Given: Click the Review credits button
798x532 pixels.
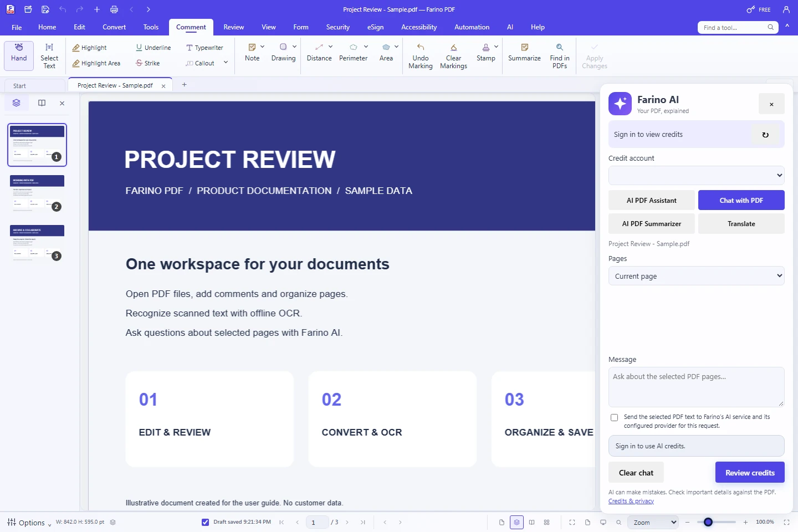Looking at the screenshot, I should (750, 473).
